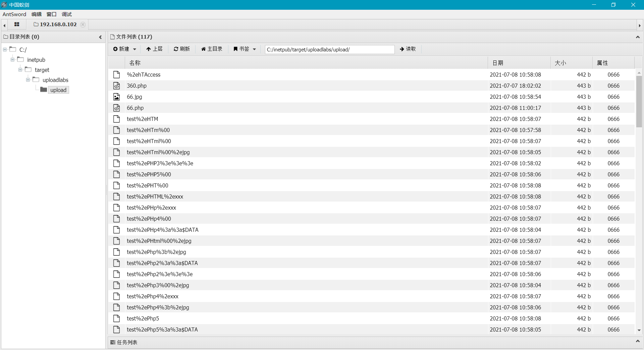This screenshot has height=350, width=644.
Task: Click the 任务列表 icon at the bottom
Action: pyautogui.click(x=113, y=342)
